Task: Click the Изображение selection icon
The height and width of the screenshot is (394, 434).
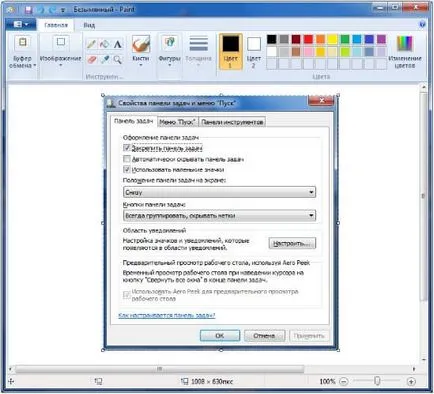Action: pos(61,43)
